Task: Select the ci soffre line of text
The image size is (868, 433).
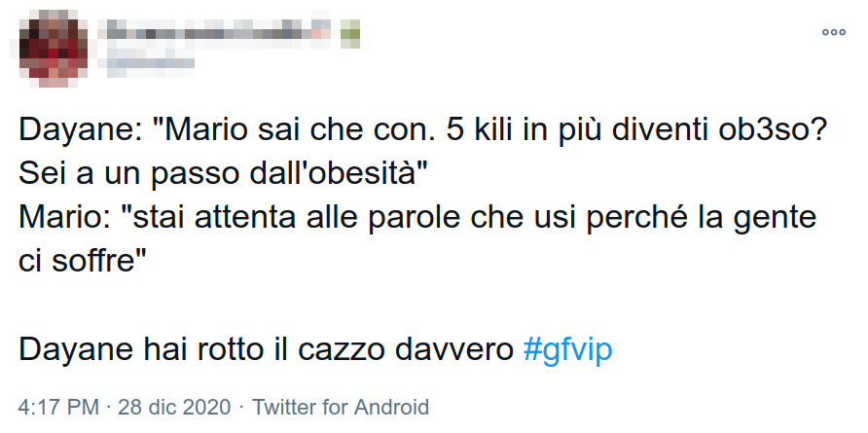Action: click(82, 261)
